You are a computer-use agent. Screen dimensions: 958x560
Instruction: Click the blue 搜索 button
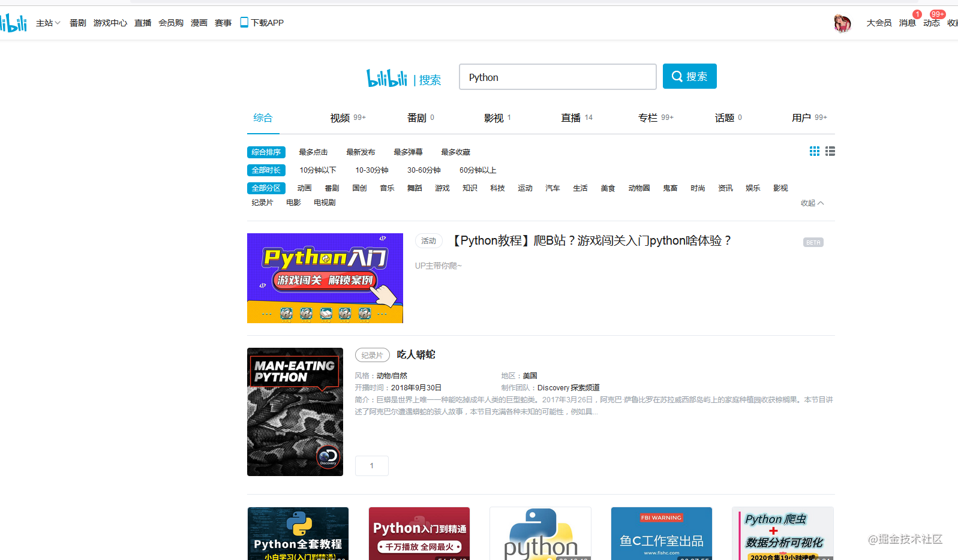[690, 76]
